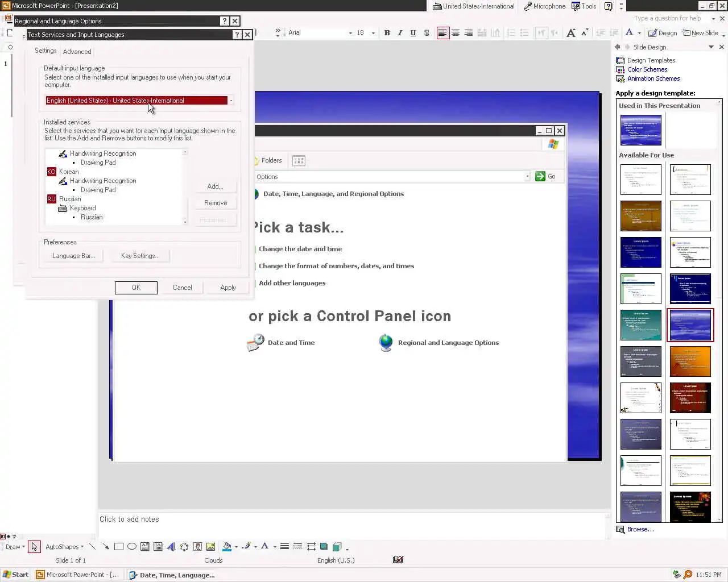728x582 pixels.
Task: Open Shadow Style options
Action: 324,547
